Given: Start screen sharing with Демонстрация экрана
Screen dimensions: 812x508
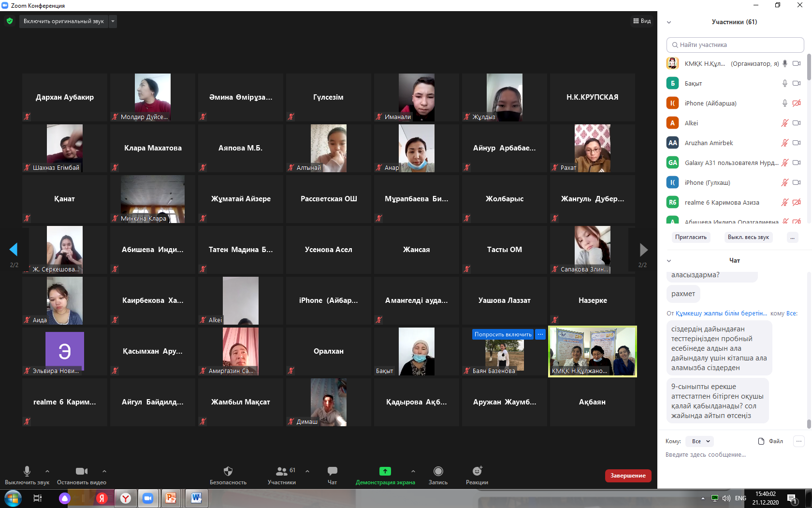Looking at the screenshot, I should click(385, 471).
